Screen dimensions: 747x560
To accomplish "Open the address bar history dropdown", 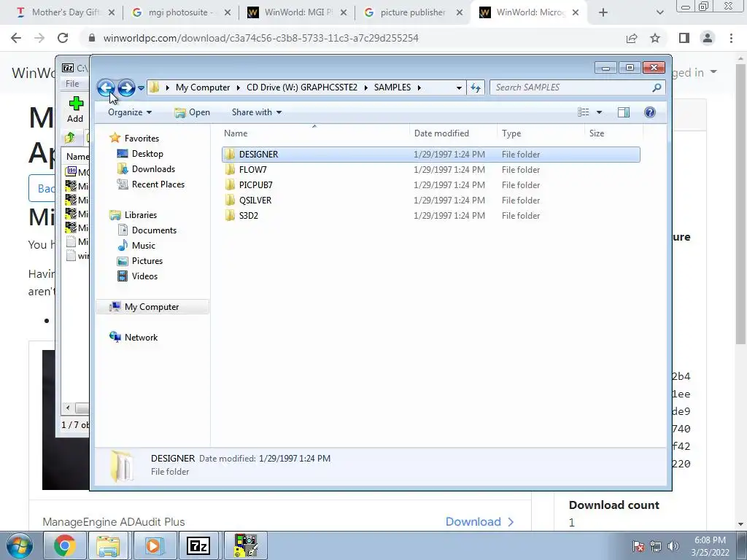I will (459, 87).
